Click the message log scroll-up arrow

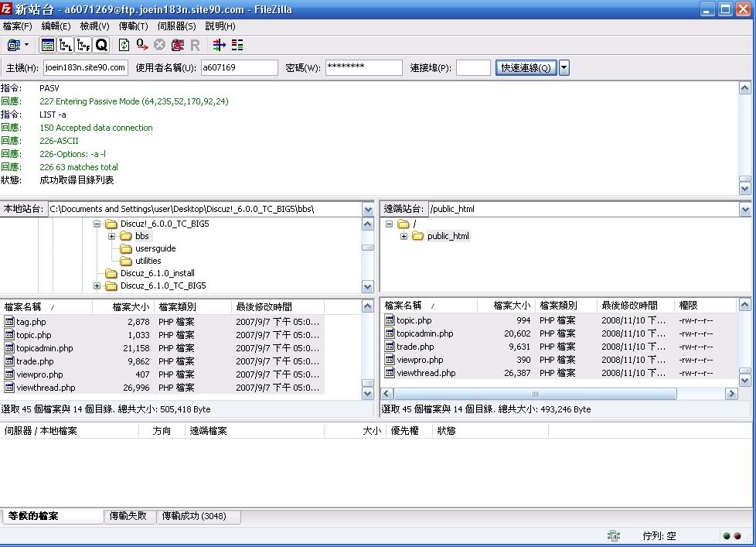745,88
